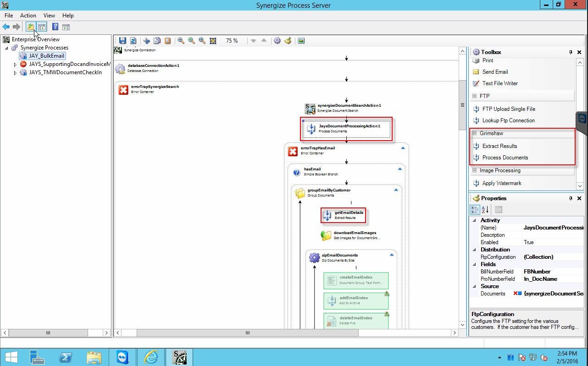
Task: Open the gear settings icon on the toolbar
Action: coord(277,41)
